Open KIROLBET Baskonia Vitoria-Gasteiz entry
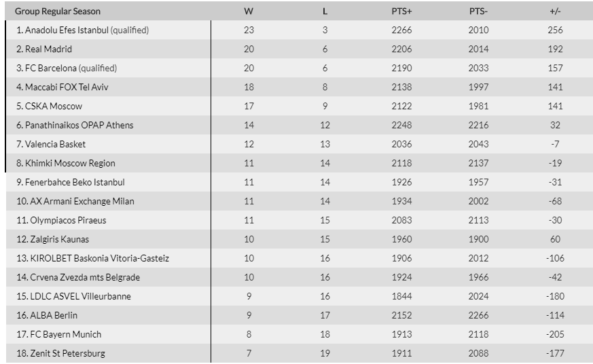 [99, 259]
